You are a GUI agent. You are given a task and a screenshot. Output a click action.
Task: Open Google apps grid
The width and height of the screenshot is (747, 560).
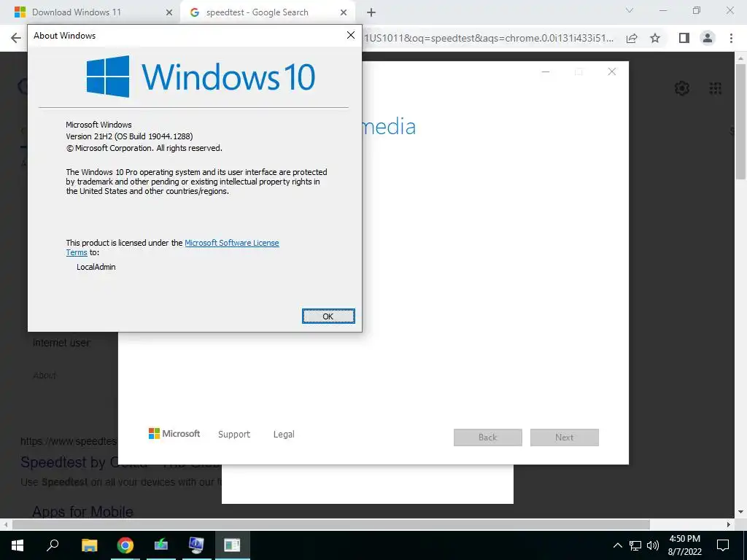pos(715,88)
